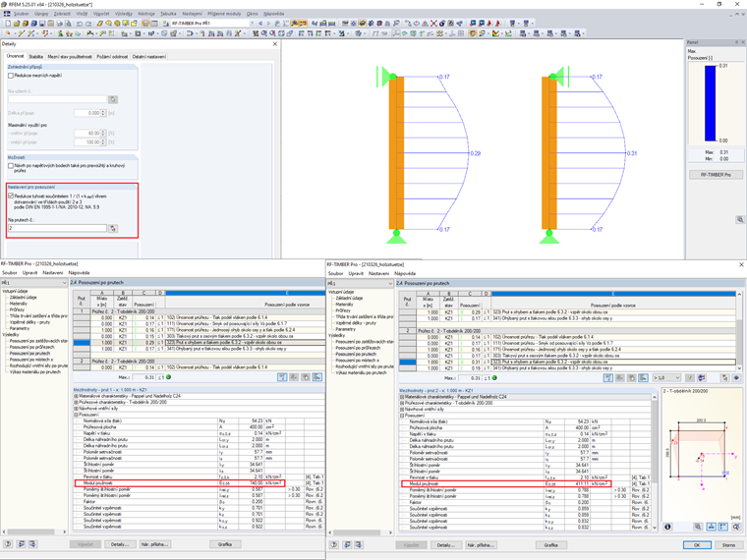The width and height of the screenshot is (747, 560).
Task: Click the view eye icon in right window toolbar
Action: 736,377
